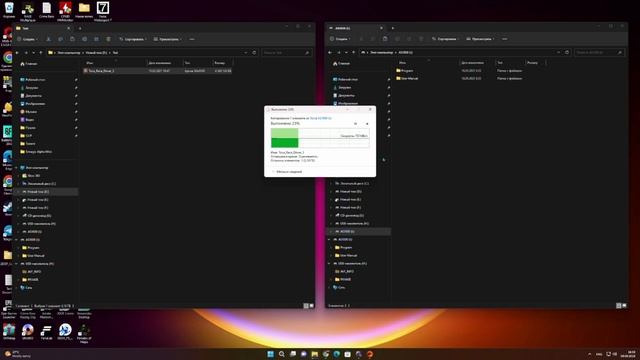Click the Paste icon in right Explorer toolbar
This screenshot has width=640, height=360.
[385, 39]
